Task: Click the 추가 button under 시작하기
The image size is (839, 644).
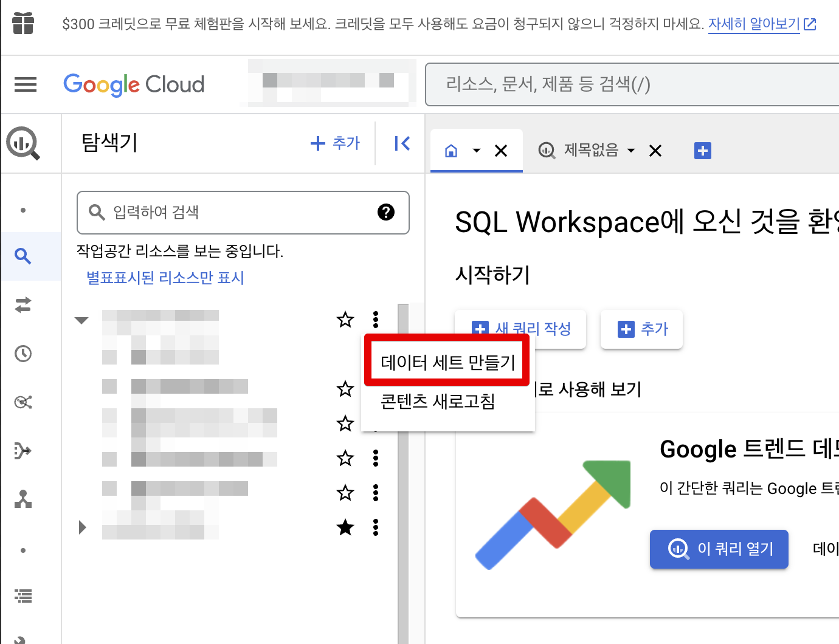Action: pyautogui.click(x=641, y=329)
